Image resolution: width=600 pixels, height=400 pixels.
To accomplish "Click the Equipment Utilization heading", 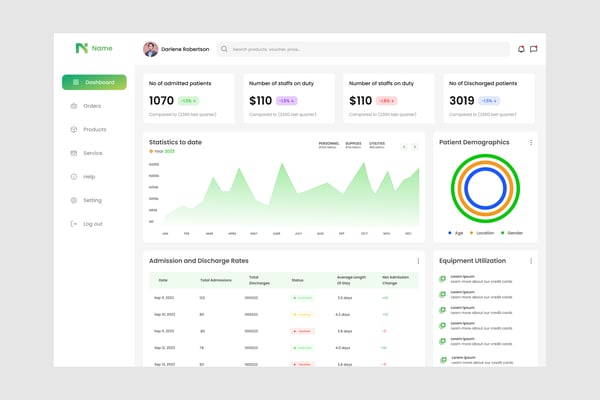I will [472, 261].
